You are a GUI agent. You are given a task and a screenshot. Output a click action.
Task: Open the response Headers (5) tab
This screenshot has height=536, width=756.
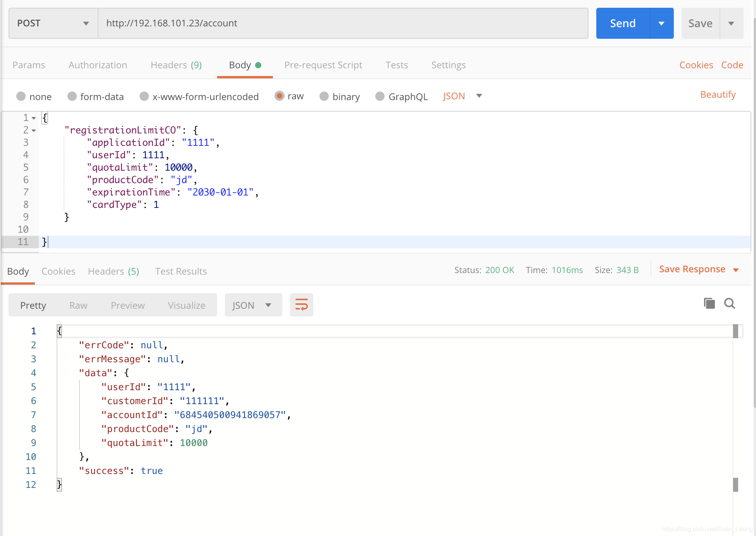pos(113,271)
